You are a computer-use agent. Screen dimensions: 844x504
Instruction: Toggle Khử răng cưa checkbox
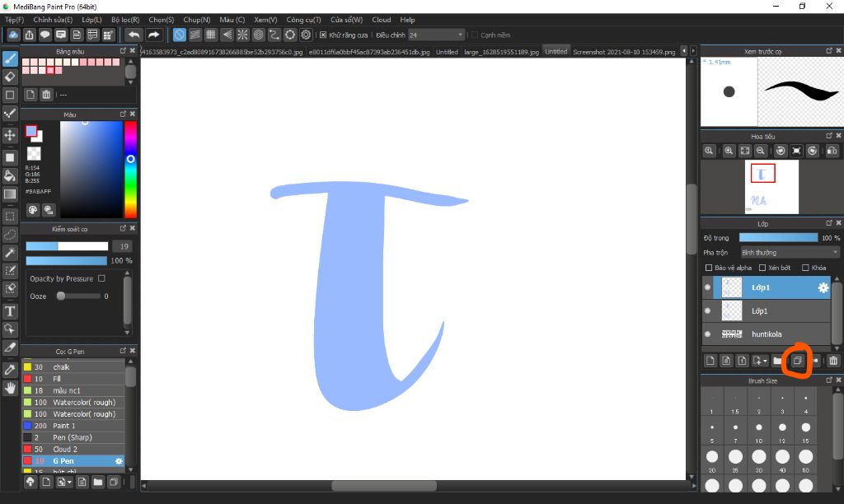point(323,35)
